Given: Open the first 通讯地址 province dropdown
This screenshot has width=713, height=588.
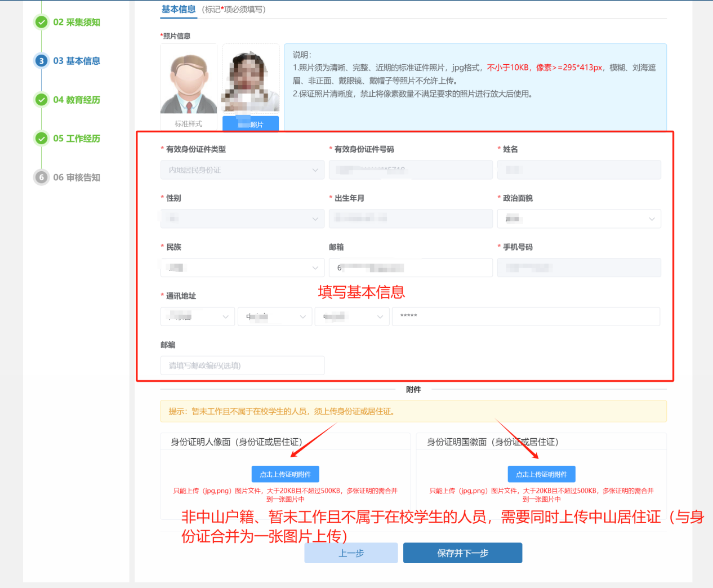Looking at the screenshot, I should coord(197,317).
